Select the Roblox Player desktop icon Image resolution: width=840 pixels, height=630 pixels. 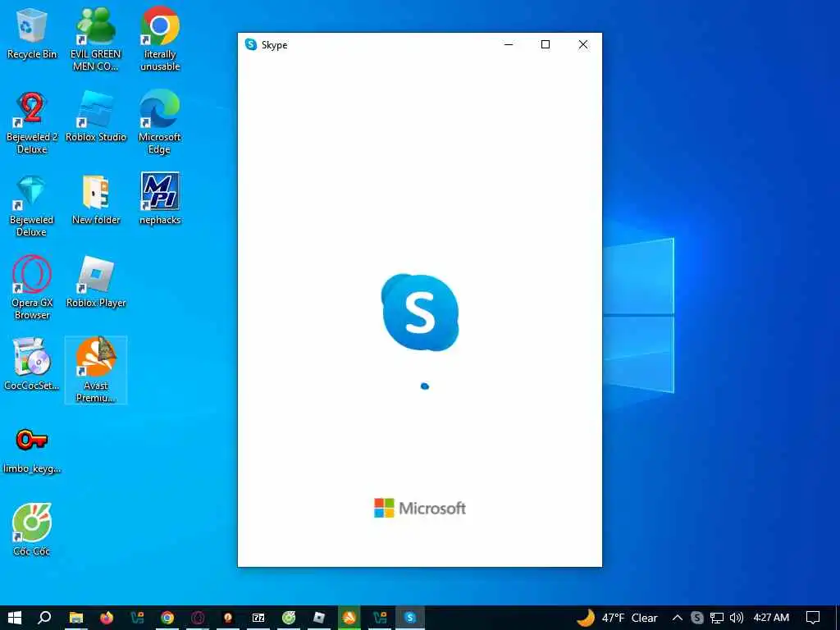[x=96, y=282]
